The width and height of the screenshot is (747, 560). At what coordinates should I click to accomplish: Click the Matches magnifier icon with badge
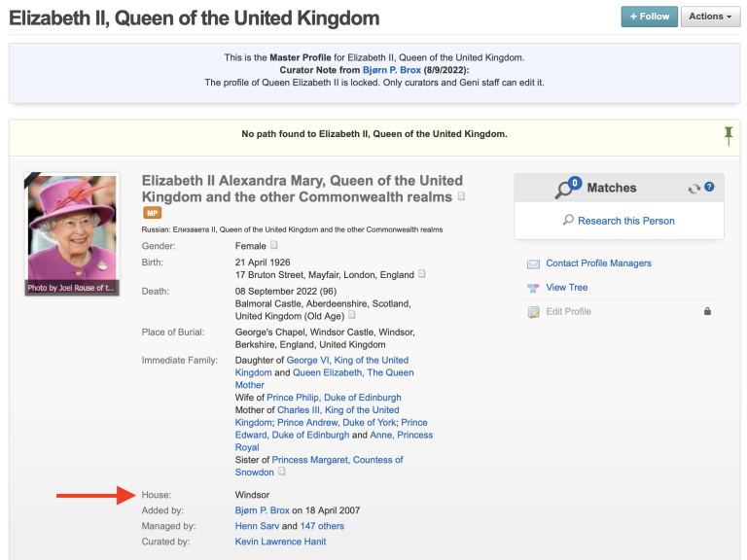[565, 189]
